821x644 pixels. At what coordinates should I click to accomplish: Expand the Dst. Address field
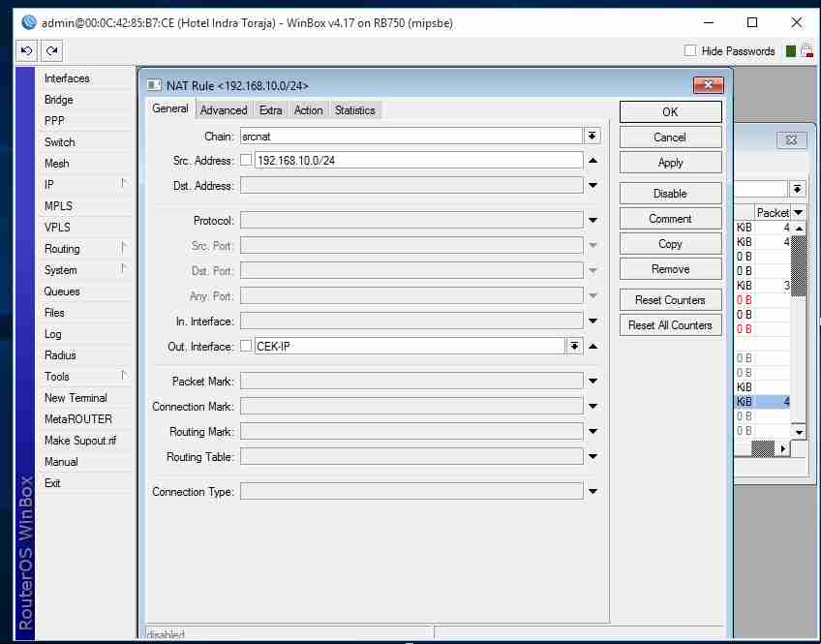[593, 185]
